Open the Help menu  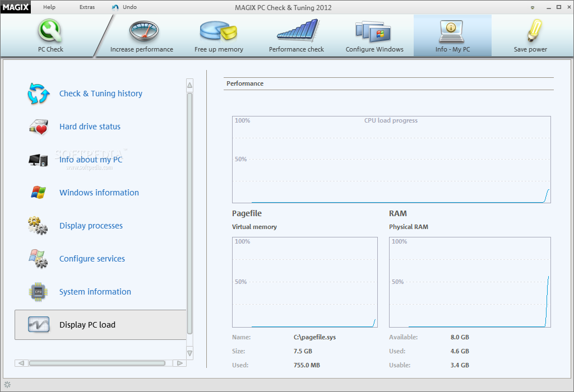(x=49, y=7)
